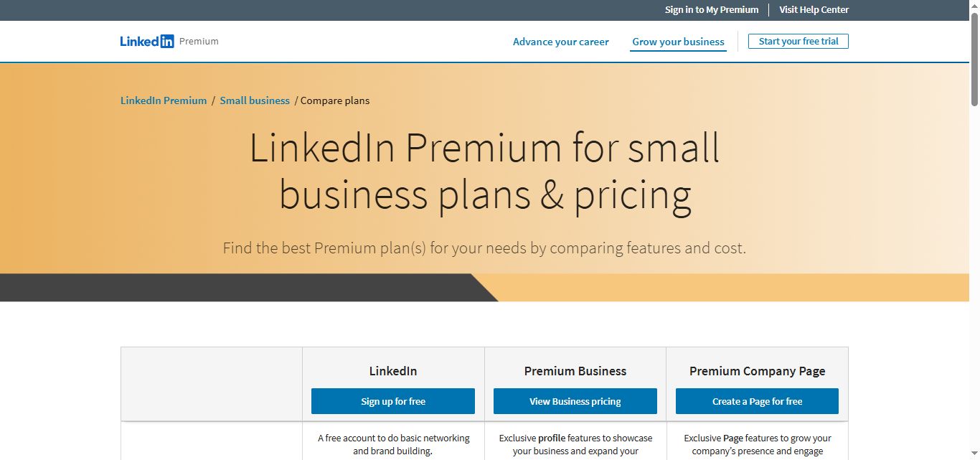Click the LinkedIn logo in the header
Viewport: 980px width, 460px height.
(147, 41)
